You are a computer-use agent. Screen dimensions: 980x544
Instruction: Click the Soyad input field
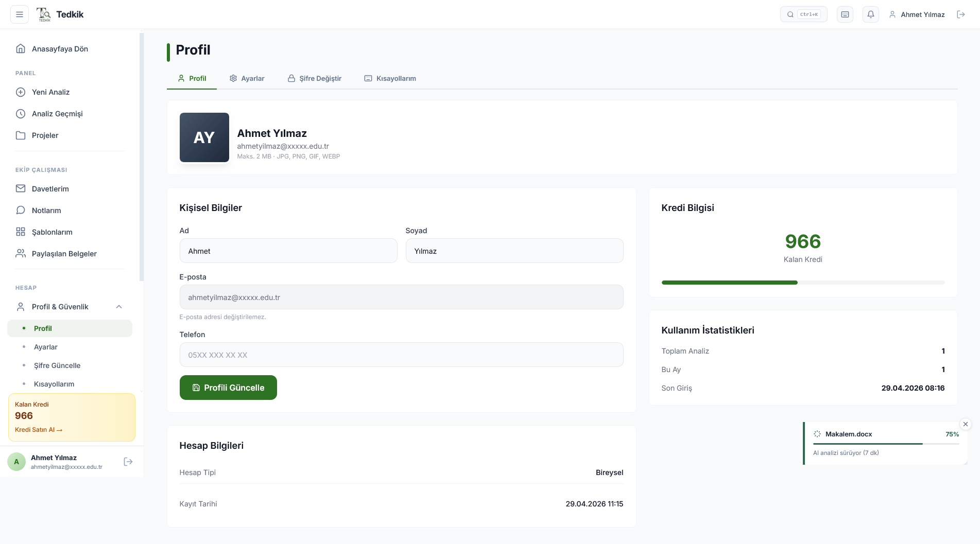click(514, 251)
